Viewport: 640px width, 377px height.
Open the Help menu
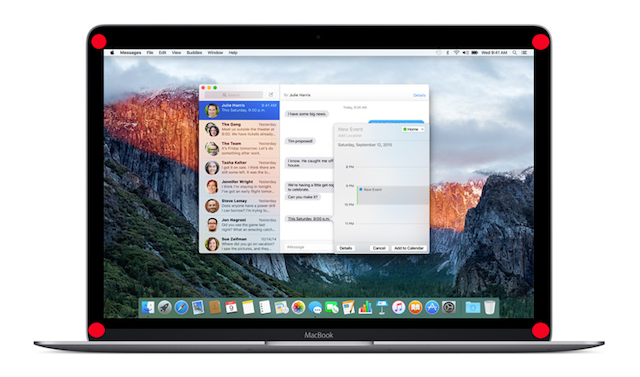click(x=233, y=53)
